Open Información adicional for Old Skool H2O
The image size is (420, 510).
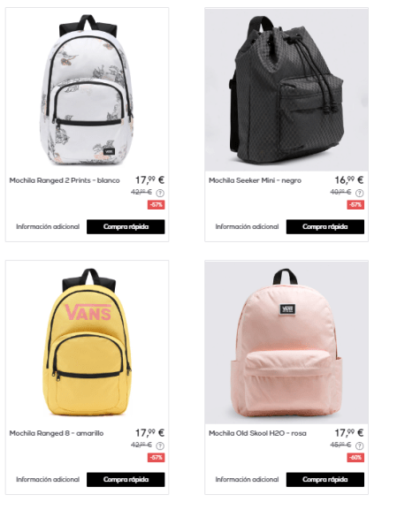(247, 479)
